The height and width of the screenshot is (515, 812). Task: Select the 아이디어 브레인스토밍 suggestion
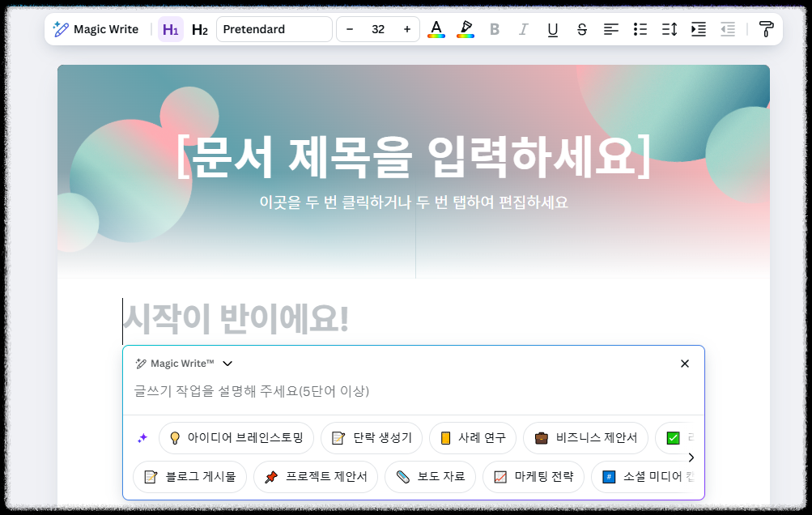tap(236, 438)
